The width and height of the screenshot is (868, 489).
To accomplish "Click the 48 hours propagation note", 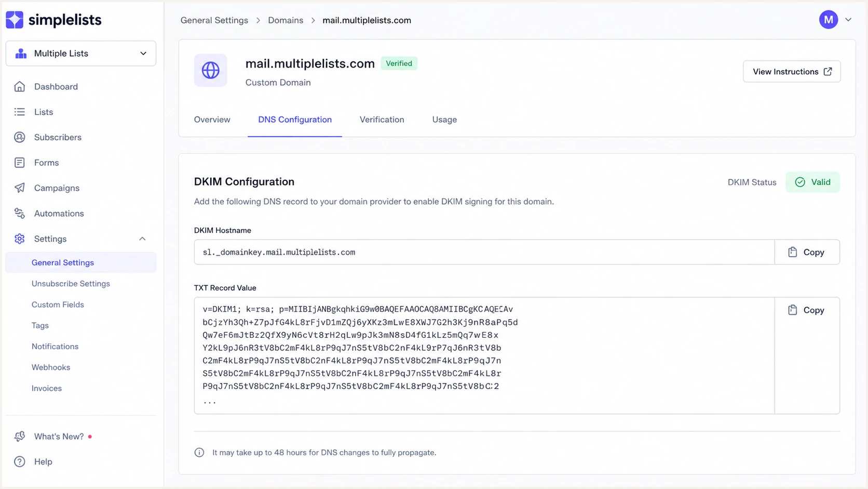I will [x=324, y=453].
